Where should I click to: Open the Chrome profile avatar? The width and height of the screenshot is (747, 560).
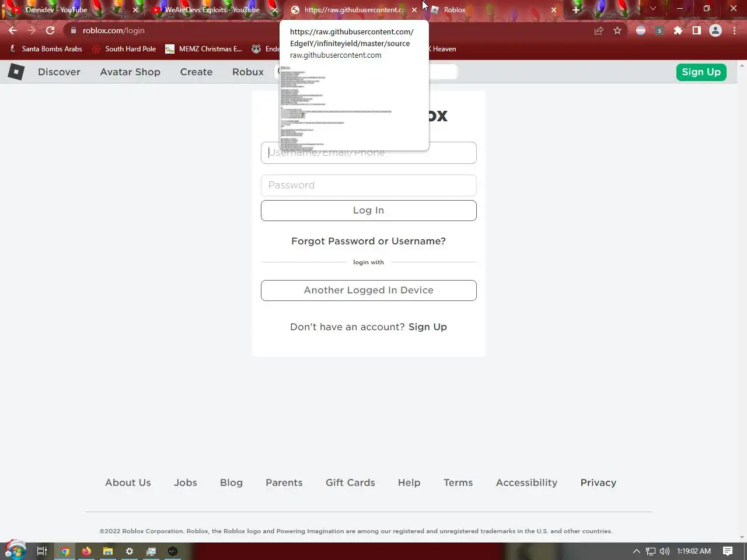[x=715, y=30]
